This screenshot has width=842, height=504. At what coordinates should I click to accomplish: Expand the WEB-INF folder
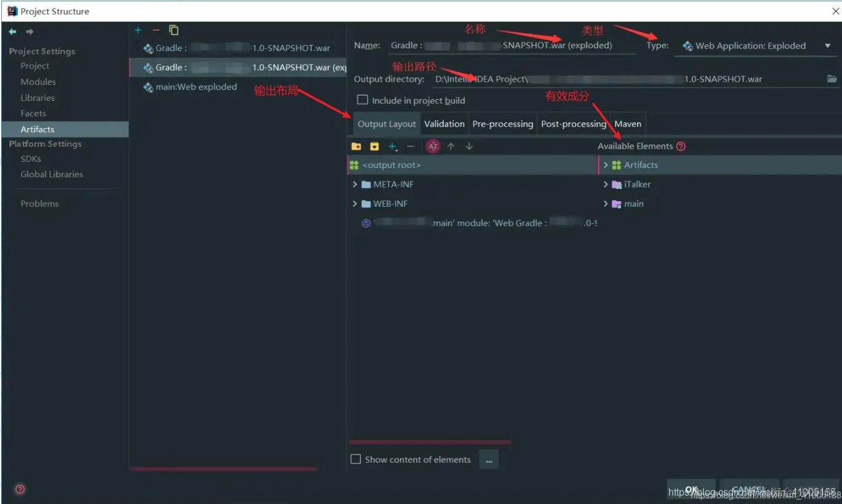(355, 204)
